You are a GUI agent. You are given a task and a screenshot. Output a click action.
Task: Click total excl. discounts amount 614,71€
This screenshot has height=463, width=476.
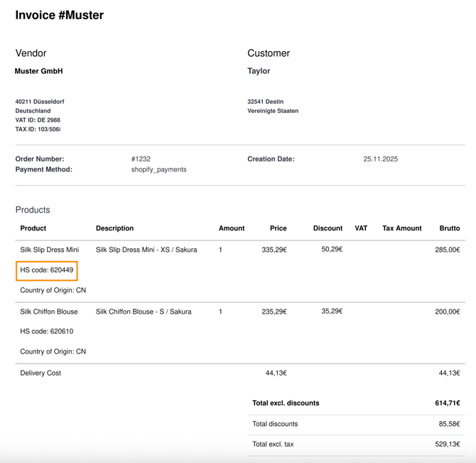(447, 403)
